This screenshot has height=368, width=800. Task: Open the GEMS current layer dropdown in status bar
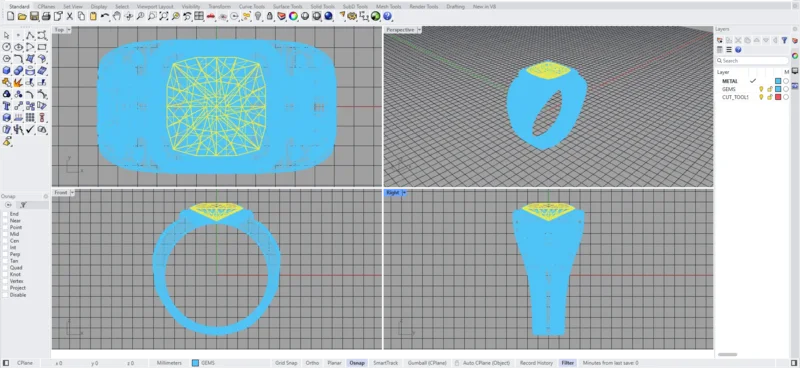(x=204, y=363)
